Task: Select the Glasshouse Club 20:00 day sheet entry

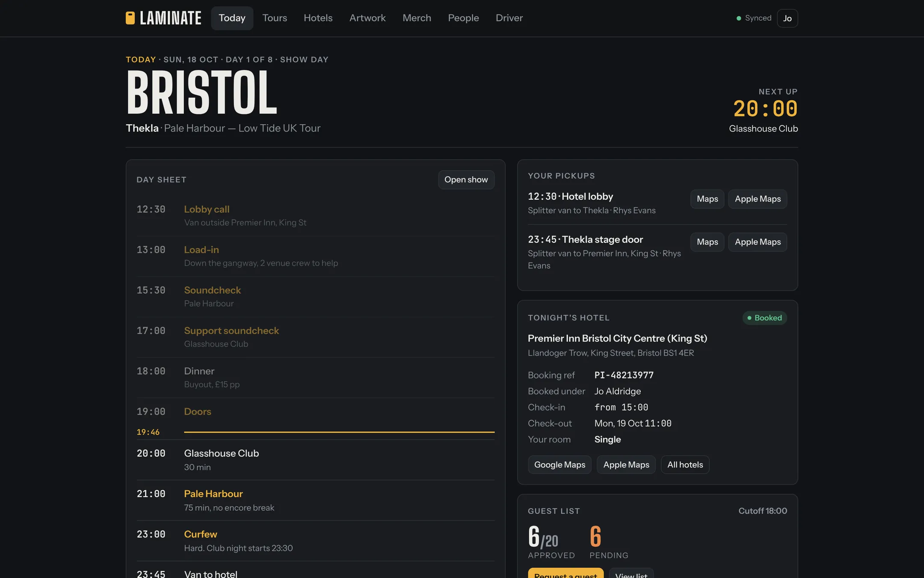Action: pos(315,460)
